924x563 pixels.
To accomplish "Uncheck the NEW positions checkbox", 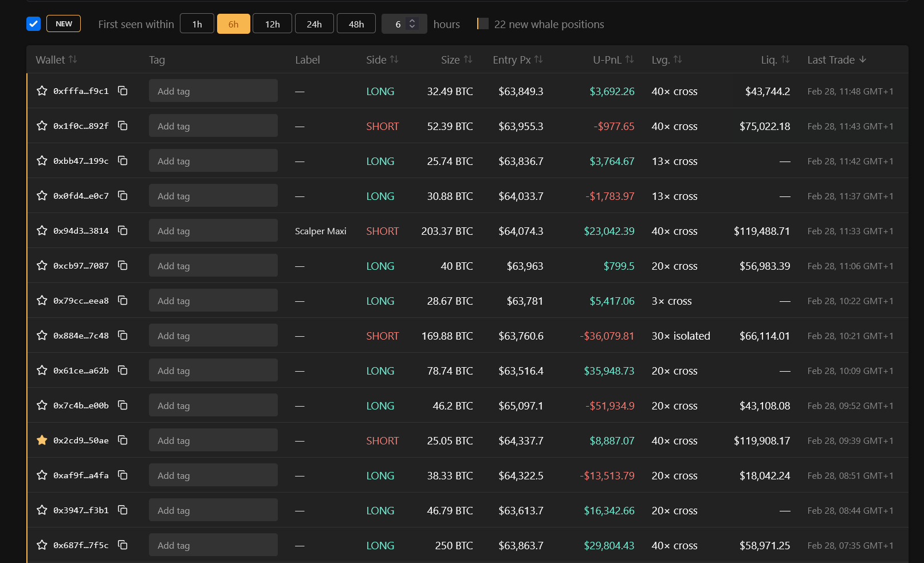I will click(33, 24).
